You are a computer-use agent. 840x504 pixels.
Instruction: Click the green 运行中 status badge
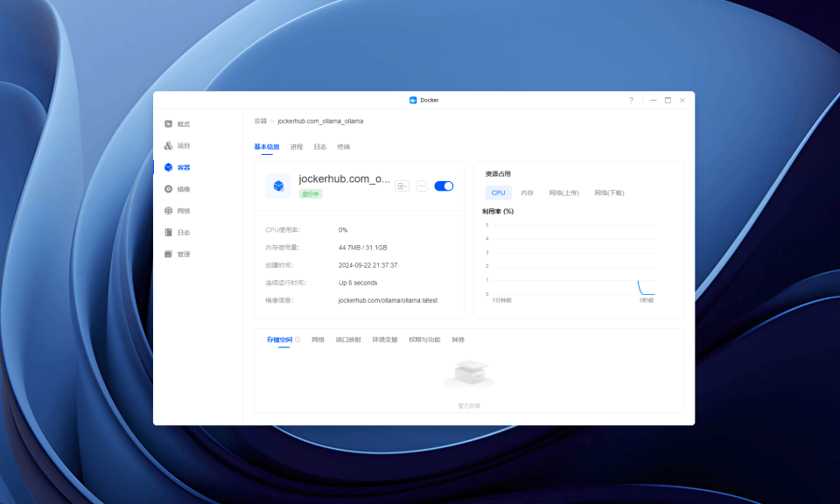(x=311, y=194)
